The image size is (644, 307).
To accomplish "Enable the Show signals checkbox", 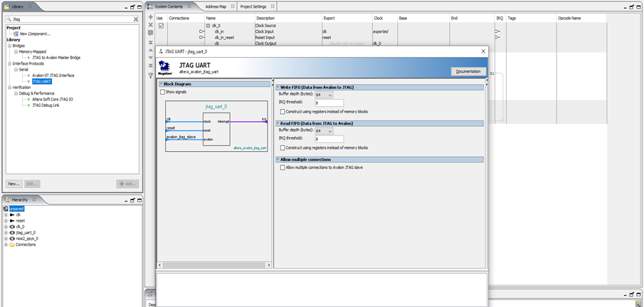I will coord(162,92).
